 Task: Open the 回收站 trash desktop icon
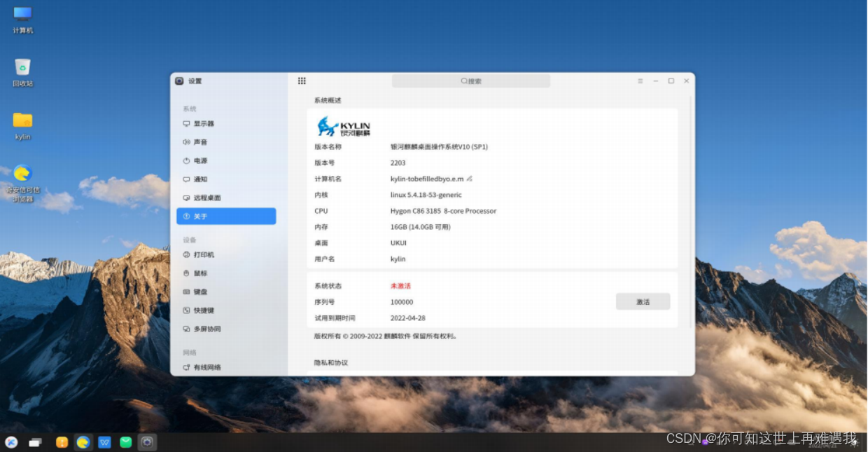click(x=22, y=72)
